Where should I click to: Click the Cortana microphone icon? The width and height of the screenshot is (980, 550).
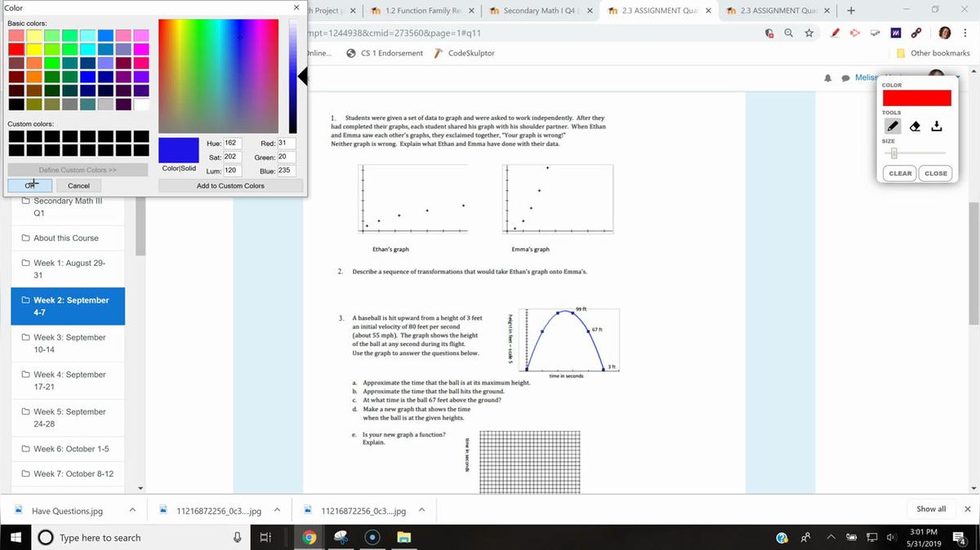[x=238, y=538]
